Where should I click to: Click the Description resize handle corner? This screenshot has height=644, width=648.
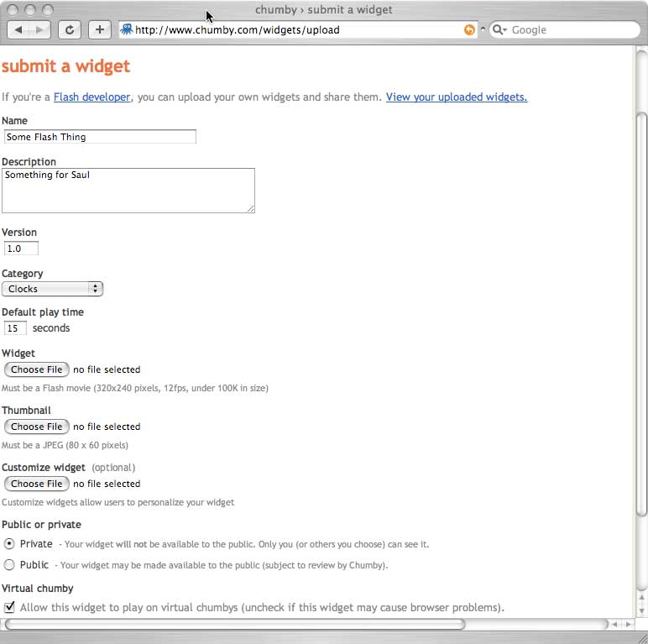(251, 209)
